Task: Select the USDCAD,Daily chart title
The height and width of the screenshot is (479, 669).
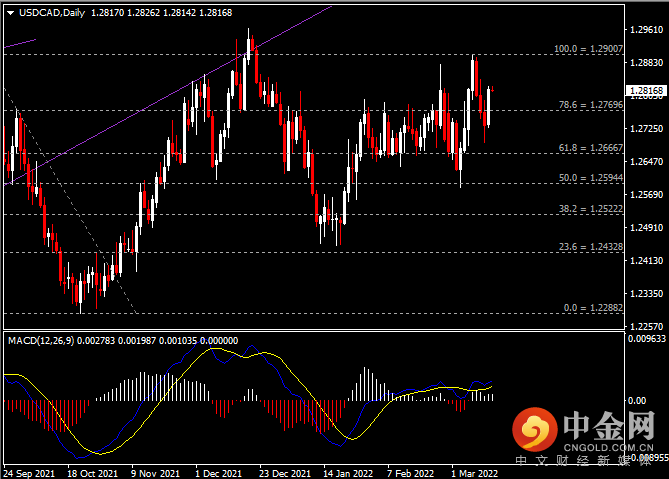Action: pos(52,13)
